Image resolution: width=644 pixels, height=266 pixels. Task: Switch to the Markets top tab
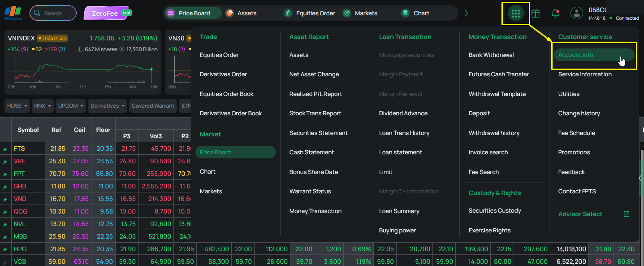pos(360,13)
